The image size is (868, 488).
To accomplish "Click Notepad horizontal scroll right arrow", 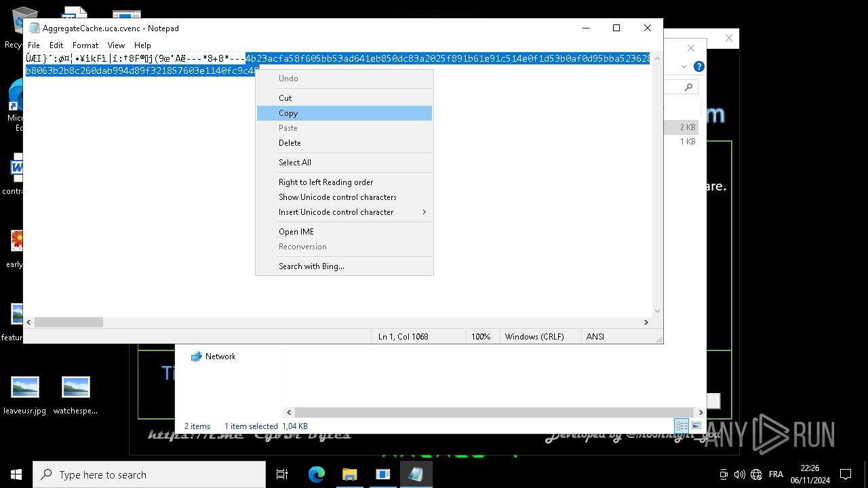I will (646, 323).
